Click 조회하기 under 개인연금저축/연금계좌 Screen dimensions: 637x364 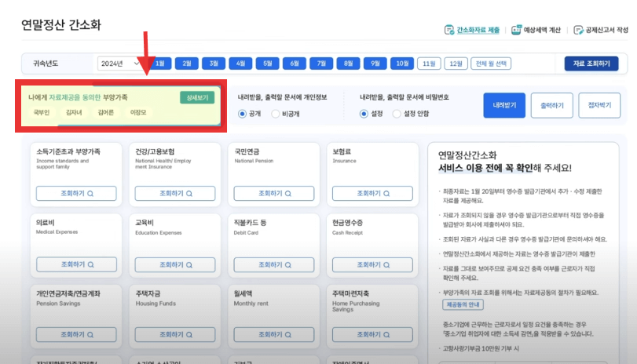(76, 335)
